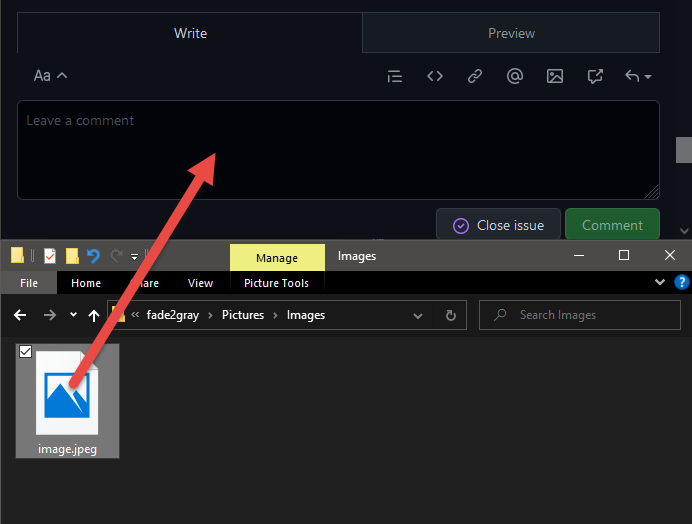The image size is (692, 524).
Task: Switch to the Preview tab
Action: 511,33
